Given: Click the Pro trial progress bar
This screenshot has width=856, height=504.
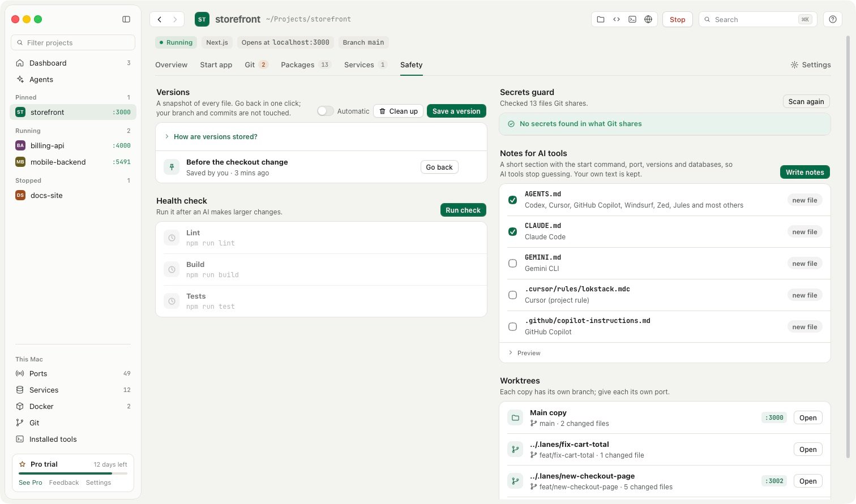Looking at the screenshot, I should click(x=73, y=473).
